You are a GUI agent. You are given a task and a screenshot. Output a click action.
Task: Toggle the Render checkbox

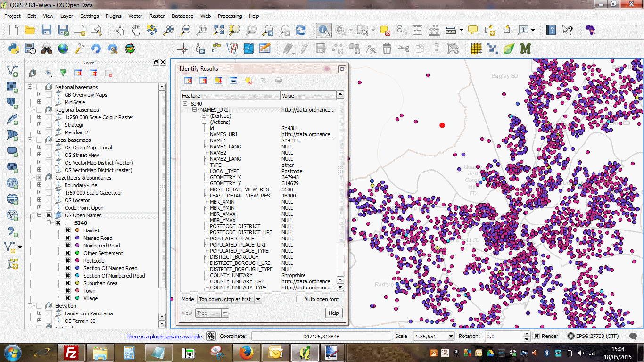[x=537, y=336]
